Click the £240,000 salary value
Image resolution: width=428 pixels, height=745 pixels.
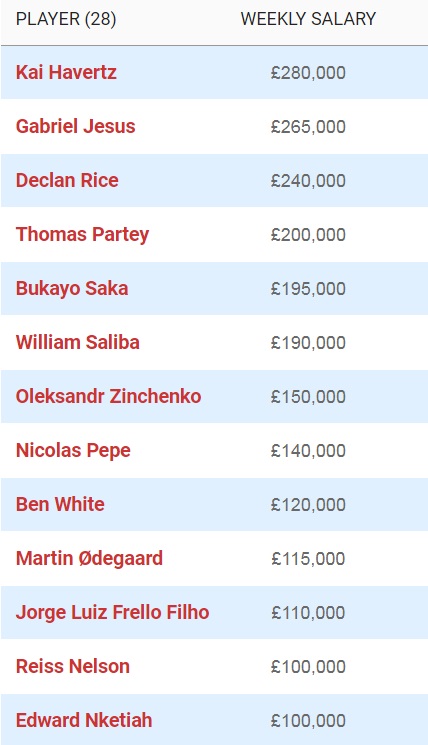tap(308, 181)
